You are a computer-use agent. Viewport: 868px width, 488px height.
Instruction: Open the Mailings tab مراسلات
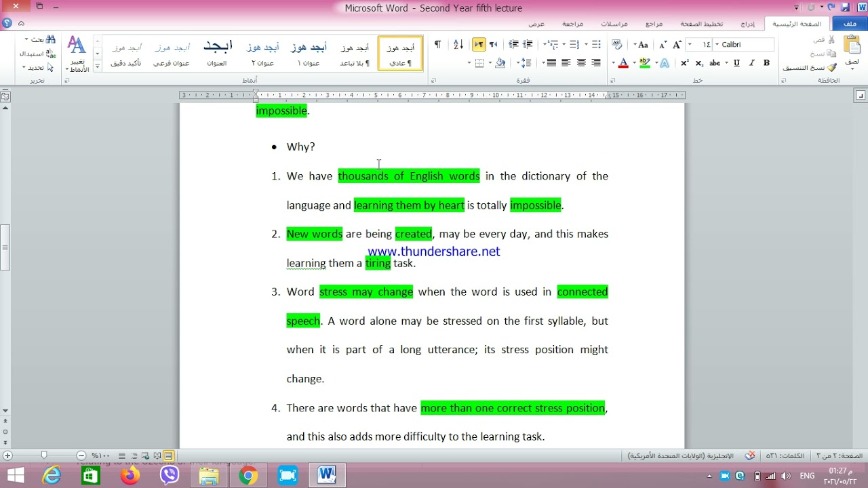click(x=614, y=24)
